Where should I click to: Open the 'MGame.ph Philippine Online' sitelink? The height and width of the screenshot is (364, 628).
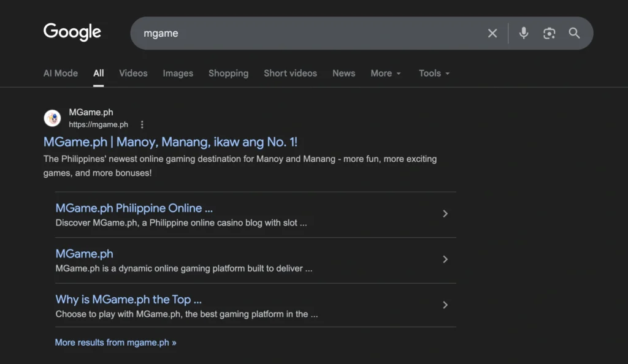click(134, 208)
